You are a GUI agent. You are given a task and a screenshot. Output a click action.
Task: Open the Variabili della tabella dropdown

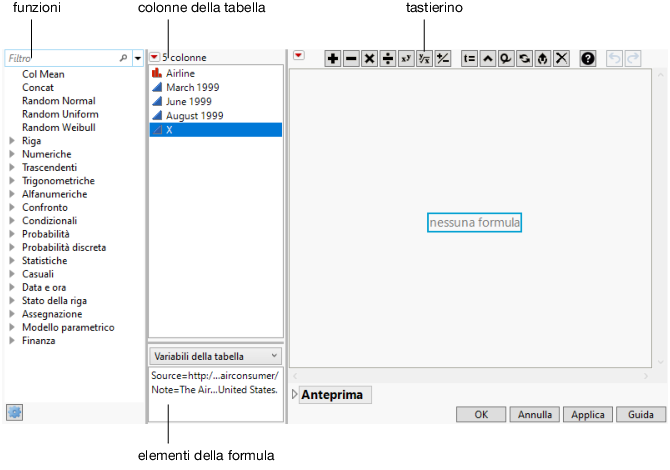[x=215, y=356]
